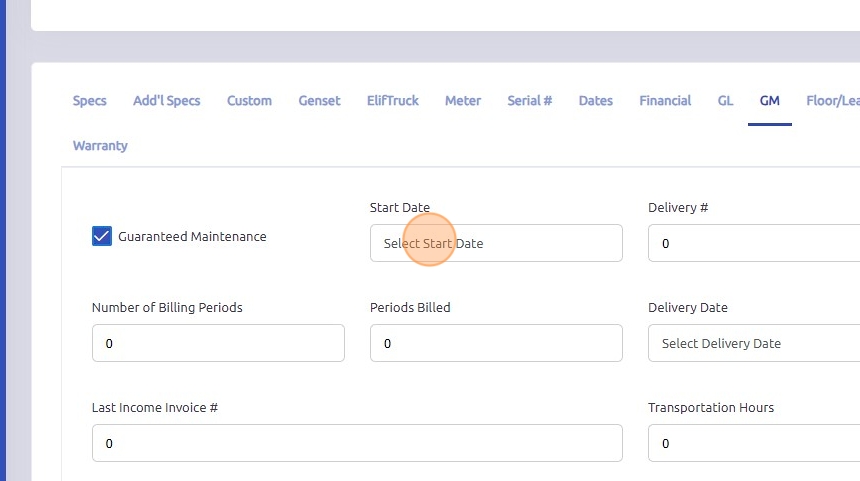Open the Financial tab

[x=665, y=101]
